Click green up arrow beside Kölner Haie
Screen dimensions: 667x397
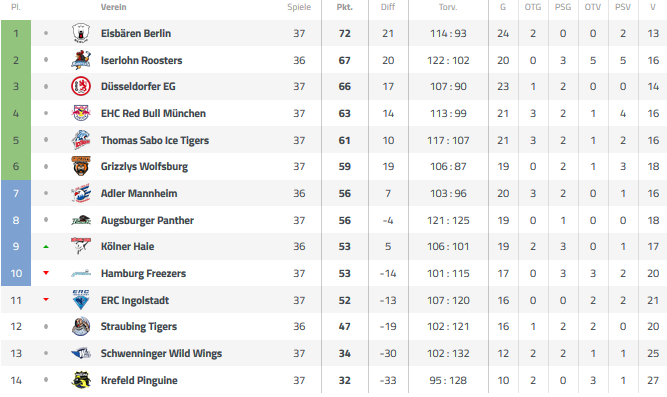point(46,247)
